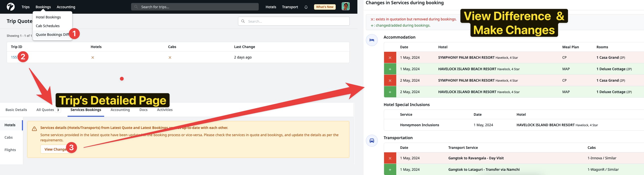Select Hotel Bookings from the menu

tap(48, 17)
